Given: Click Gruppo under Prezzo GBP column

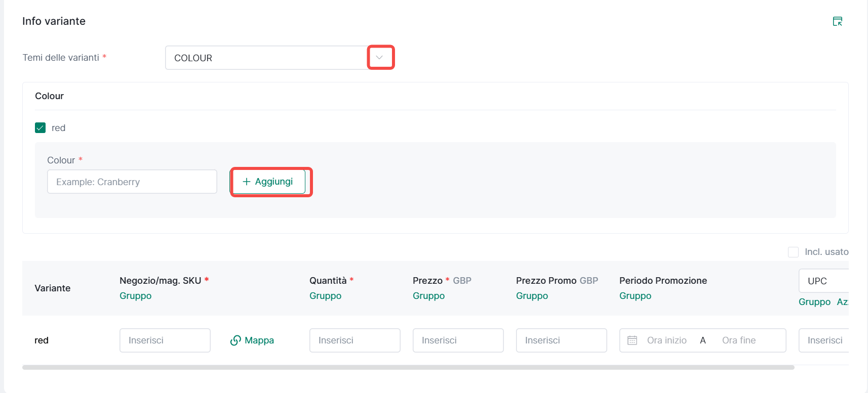Looking at the screenshot, I should coord(428,296).
